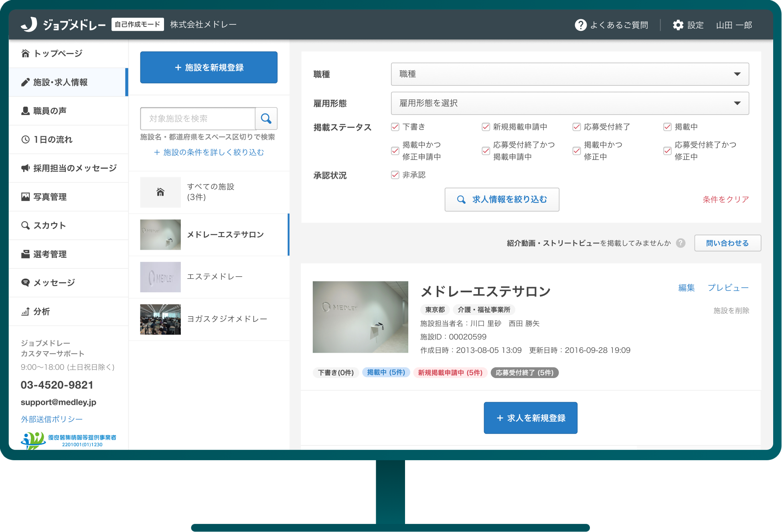Viewport: 782px width, 532px height.
Task: Click the 介護・福祉事業所 tag
Action: click(484, 309)
